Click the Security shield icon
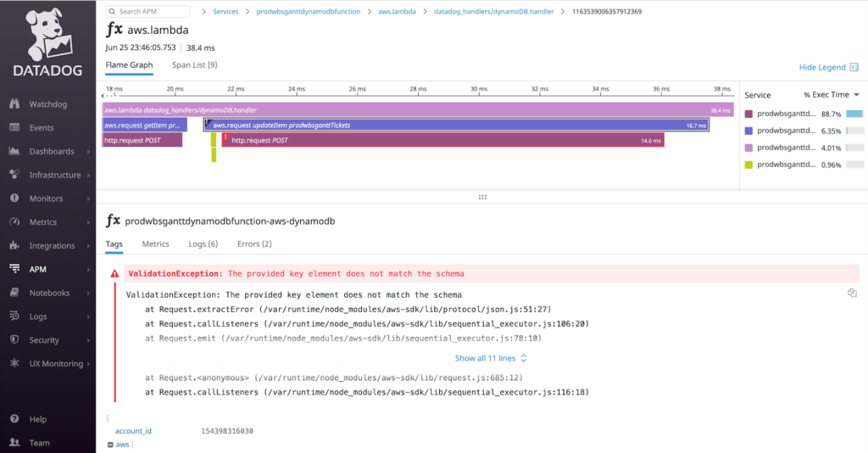 pos(14,339)
